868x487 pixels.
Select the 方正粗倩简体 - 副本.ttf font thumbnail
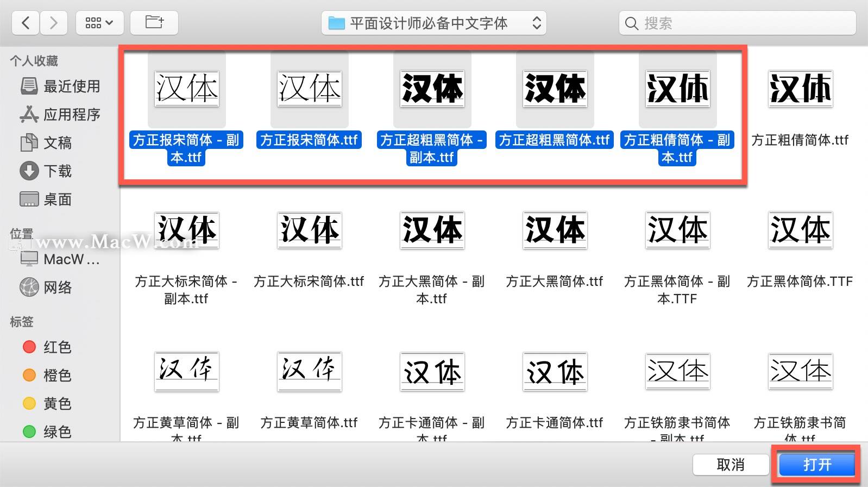click(x=677, y=88)
